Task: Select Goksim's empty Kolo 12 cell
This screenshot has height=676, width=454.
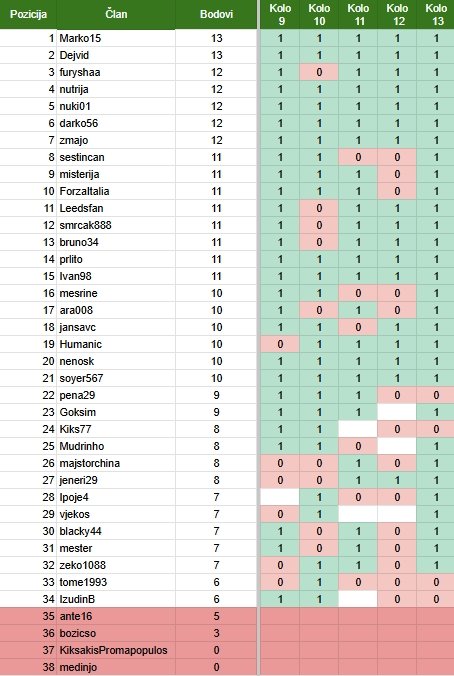Action: click(397, 412)
